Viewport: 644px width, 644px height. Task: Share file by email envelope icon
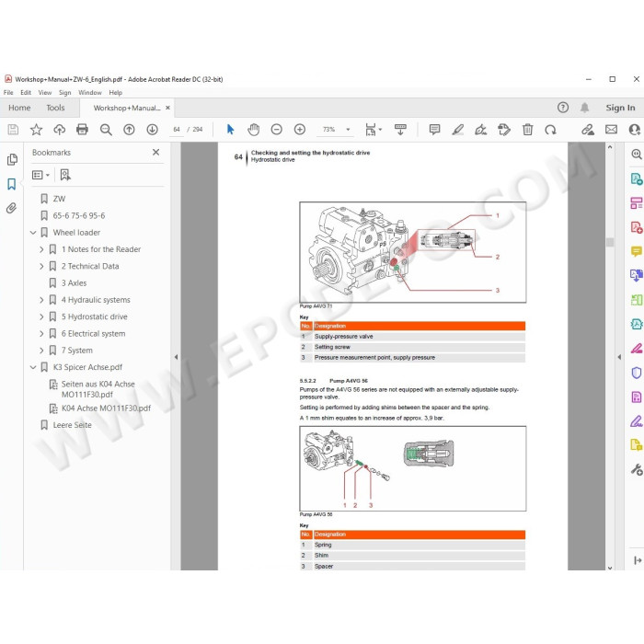pos(611,130)
